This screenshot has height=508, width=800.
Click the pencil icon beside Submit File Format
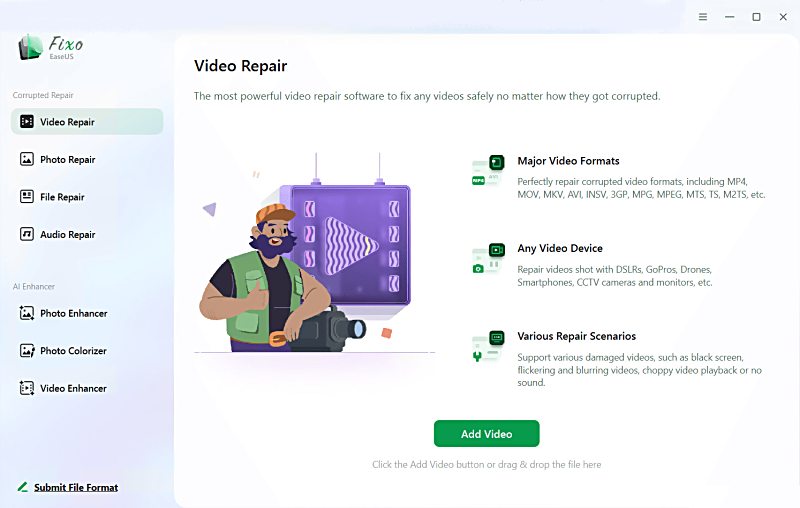pos(22,487)
